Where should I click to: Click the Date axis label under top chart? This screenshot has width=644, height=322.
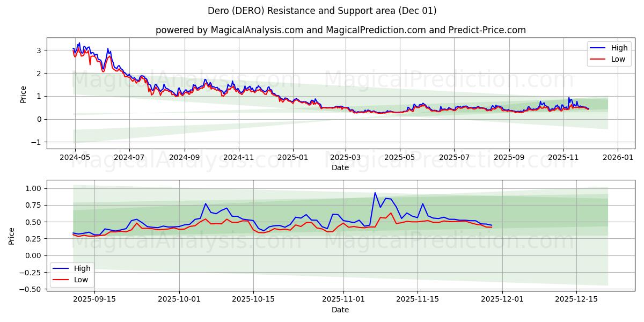coord(340,168)
